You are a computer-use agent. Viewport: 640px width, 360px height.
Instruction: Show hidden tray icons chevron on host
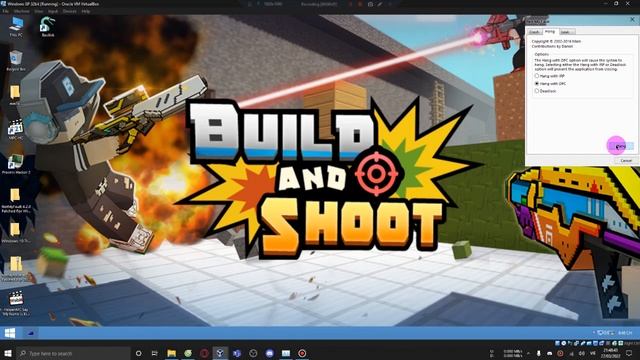529,353
